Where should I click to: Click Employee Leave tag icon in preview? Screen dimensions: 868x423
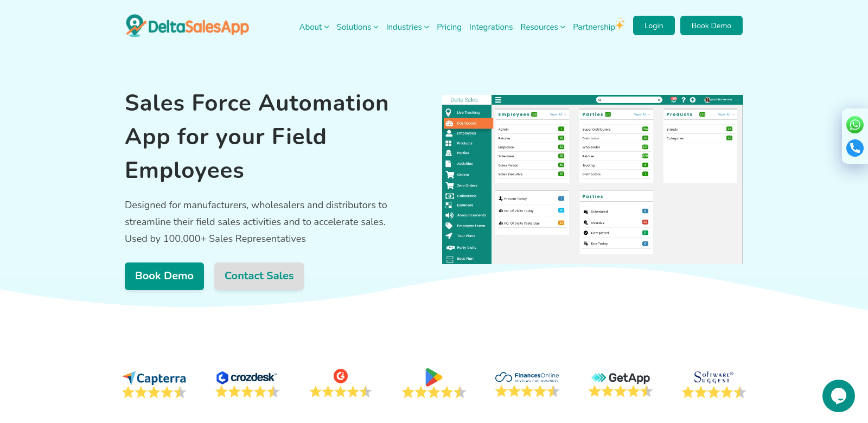[449, 226]
